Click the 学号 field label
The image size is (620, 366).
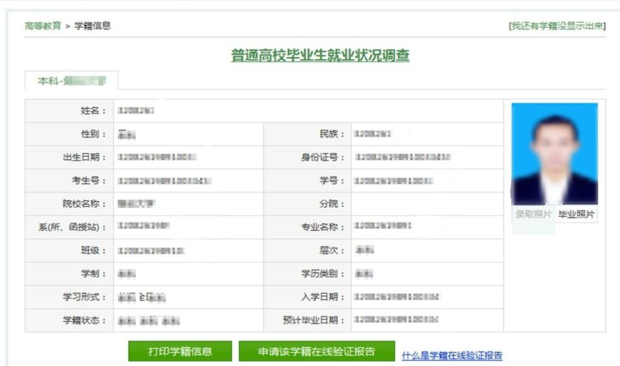point(332,181)
